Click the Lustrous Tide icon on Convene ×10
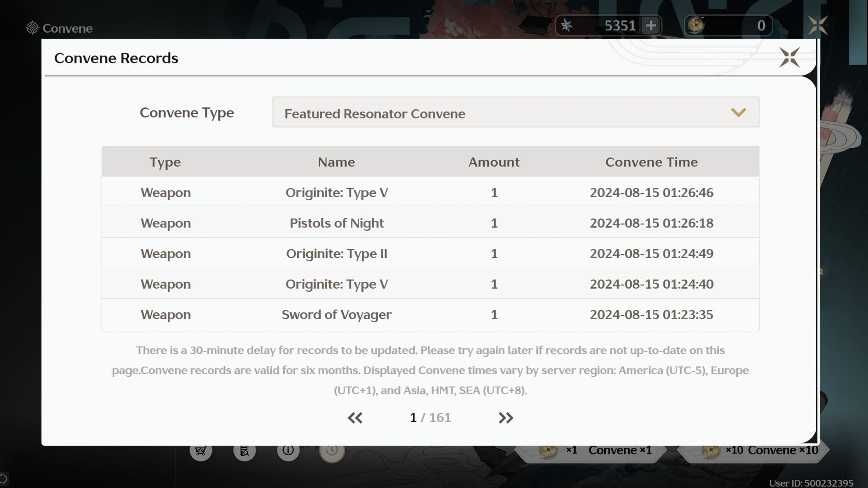 [711, 450]
